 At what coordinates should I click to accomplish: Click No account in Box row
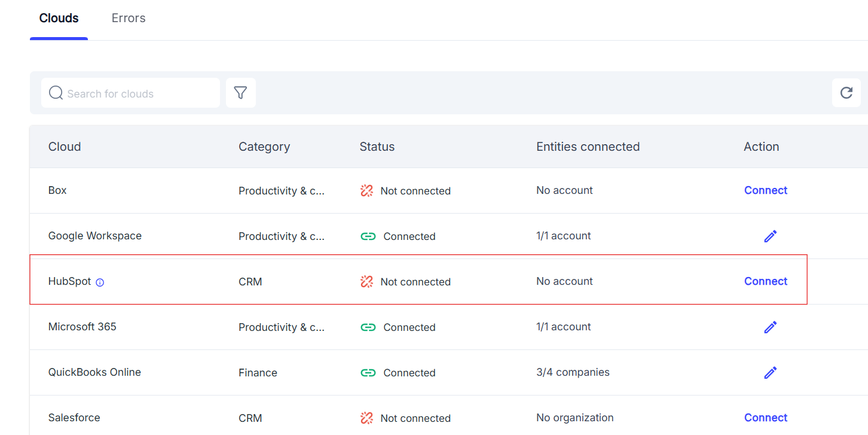tap(565, 190)
